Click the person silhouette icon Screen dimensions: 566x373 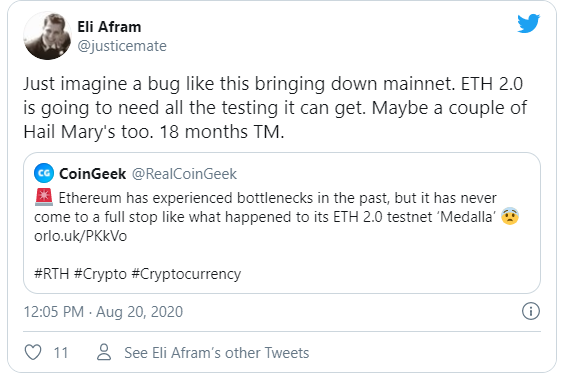tap(104, 352)
